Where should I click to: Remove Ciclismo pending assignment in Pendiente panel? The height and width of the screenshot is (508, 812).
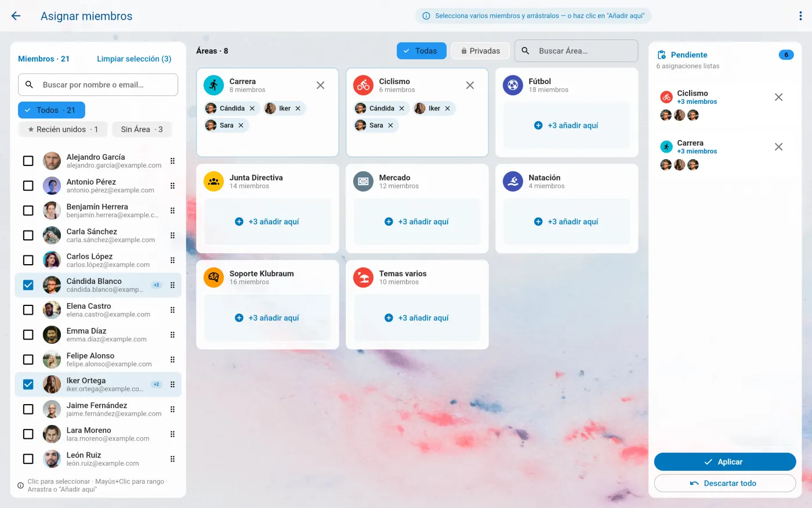point(779,97)
